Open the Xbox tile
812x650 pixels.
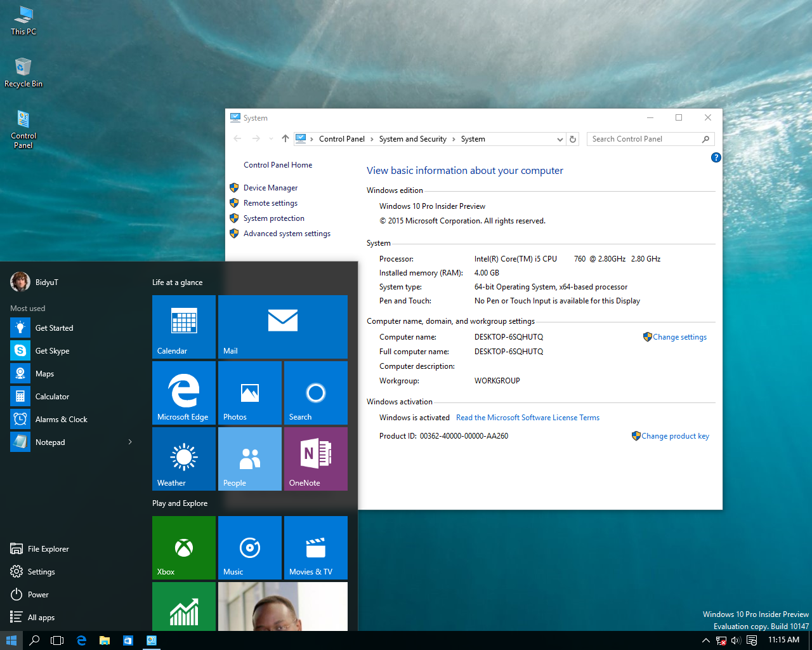184,547
